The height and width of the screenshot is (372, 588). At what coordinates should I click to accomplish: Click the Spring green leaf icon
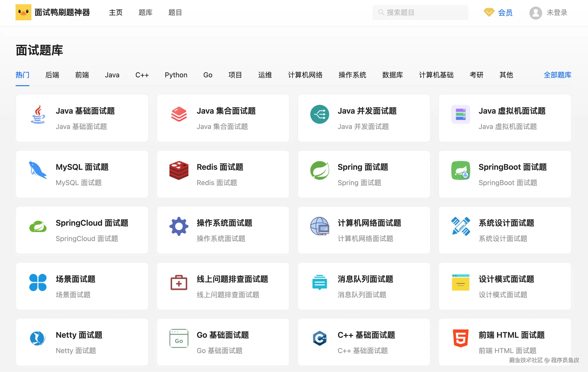click(319, 170)
